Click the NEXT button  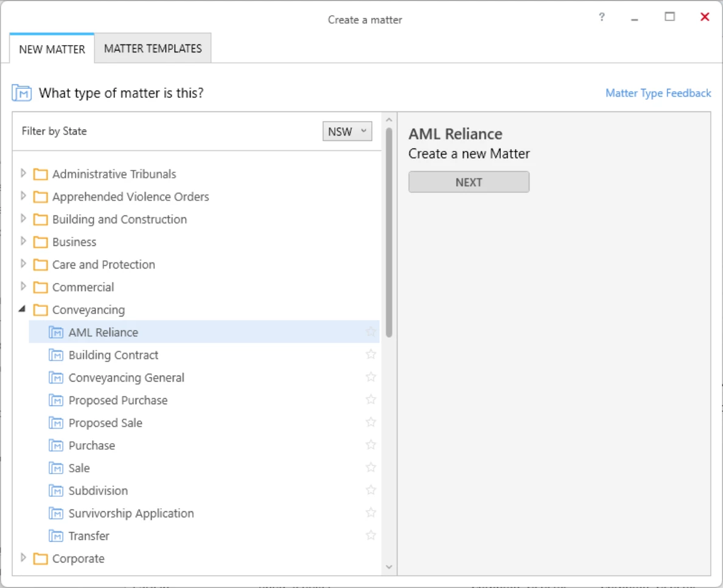click(x=469, y=182)
